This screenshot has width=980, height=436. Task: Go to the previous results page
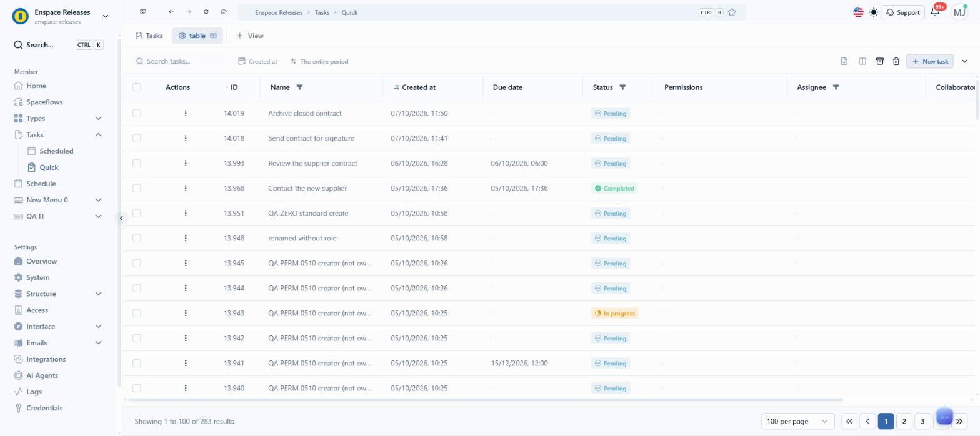(867, 421)
